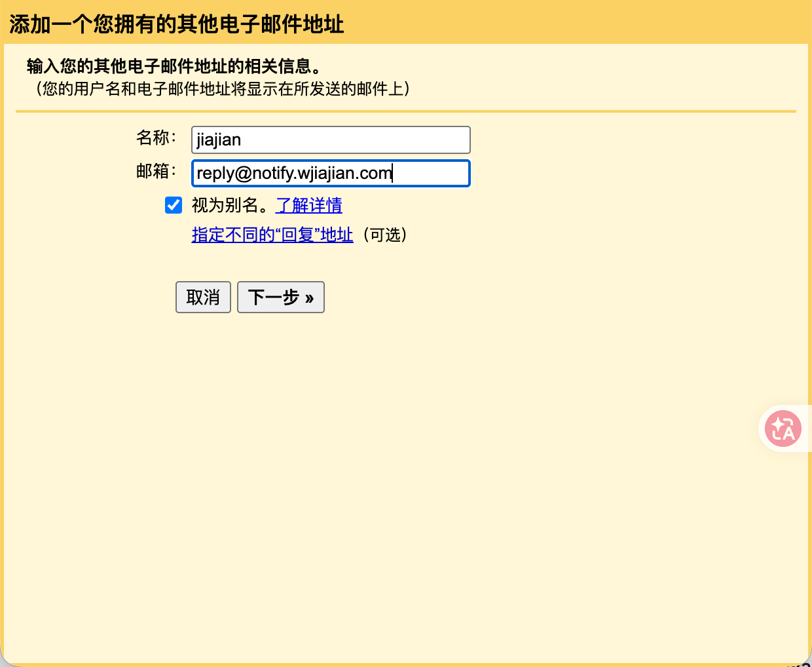Open the 指定不同的"回复"地址 link
812x667 pixels.
click(272, 235)
